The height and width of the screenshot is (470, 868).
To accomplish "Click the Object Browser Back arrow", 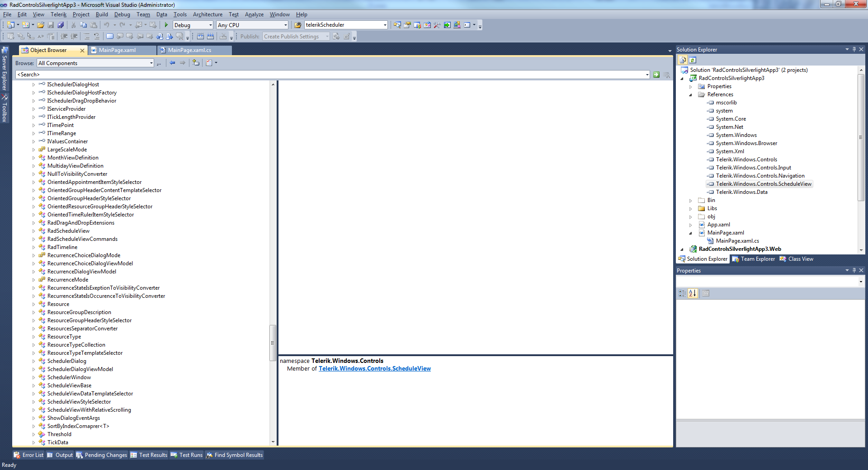I will coord(173,63).
